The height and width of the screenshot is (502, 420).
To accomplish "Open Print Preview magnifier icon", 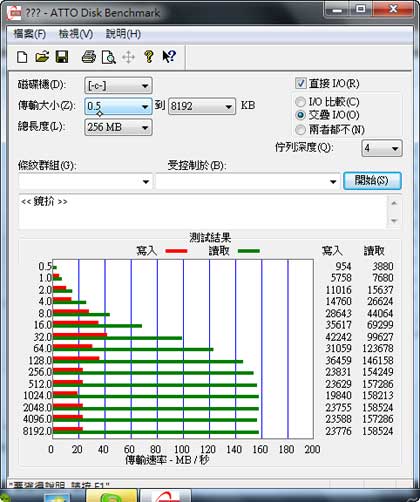I will (x=109, y=57).
